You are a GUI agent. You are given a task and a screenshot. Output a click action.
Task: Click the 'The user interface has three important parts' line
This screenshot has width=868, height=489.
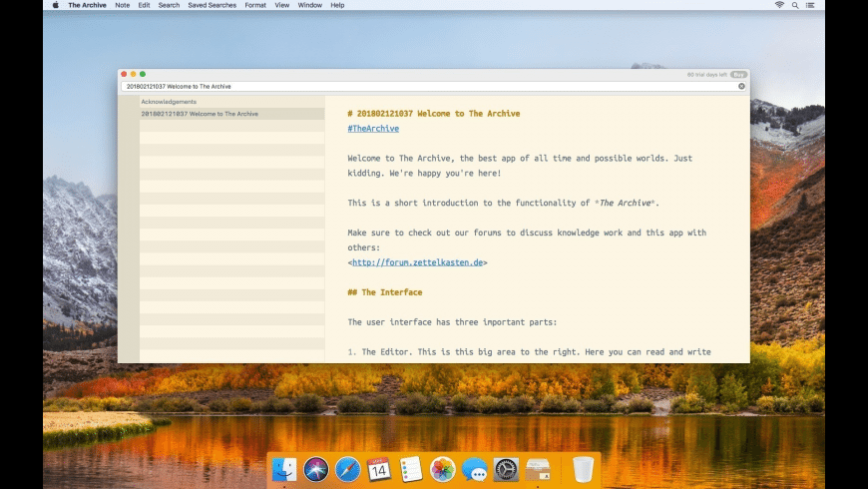[452, 322]
